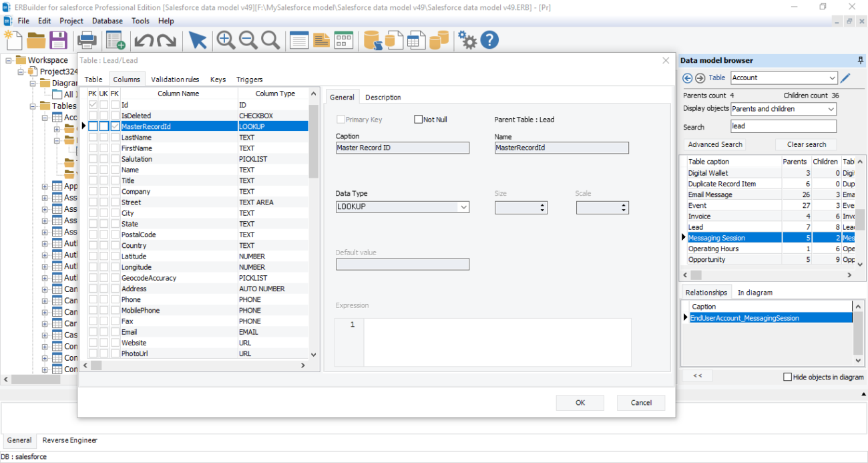Open the Tools menu

(140, 21)
